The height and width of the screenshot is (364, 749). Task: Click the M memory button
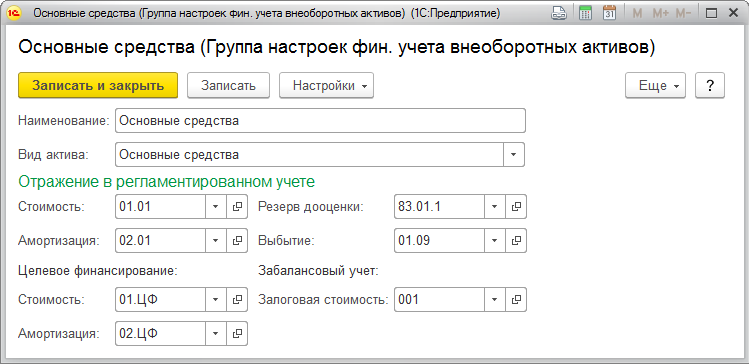[637, 13]
